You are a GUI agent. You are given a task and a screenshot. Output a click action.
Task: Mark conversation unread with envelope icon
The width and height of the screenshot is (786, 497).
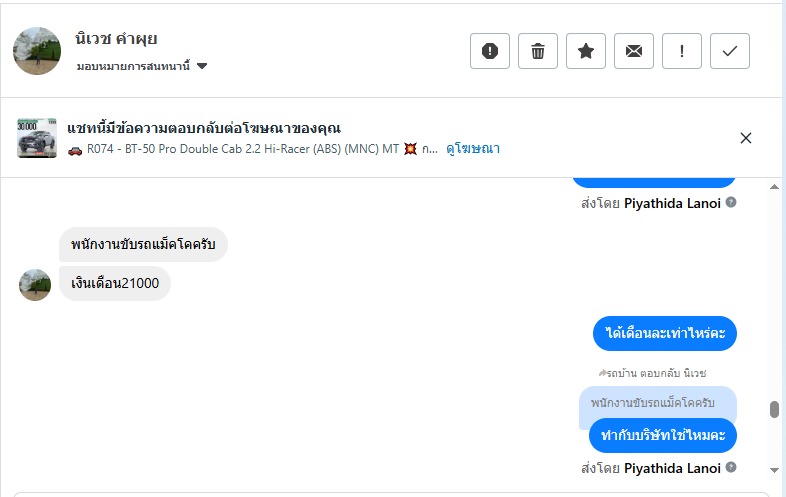(x=634, y=51)
